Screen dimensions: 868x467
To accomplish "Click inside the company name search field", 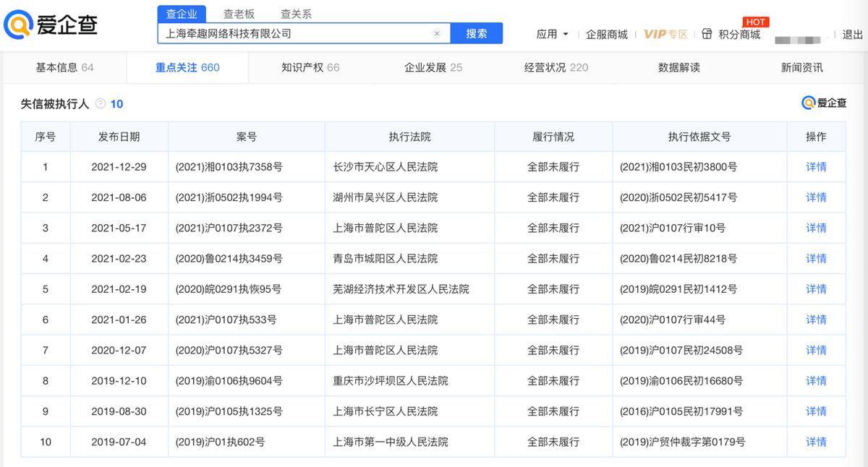I will click(289, 33).
